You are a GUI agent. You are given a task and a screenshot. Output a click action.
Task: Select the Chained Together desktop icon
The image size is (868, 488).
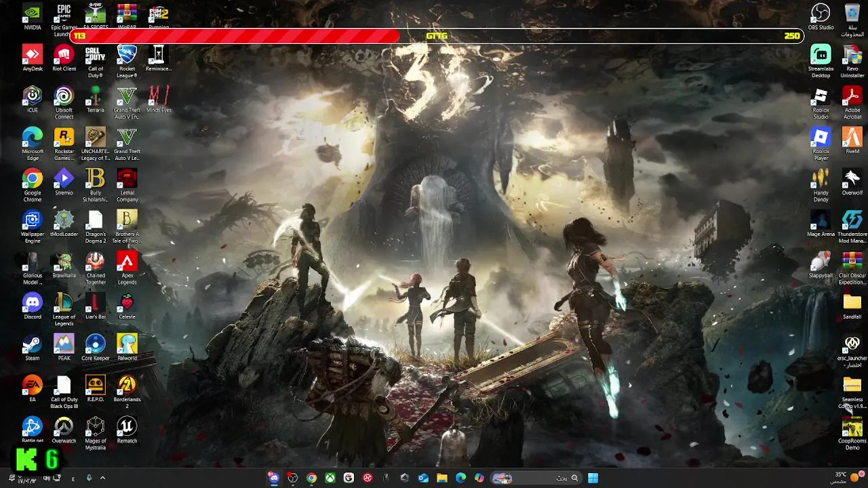coord(96,268)
